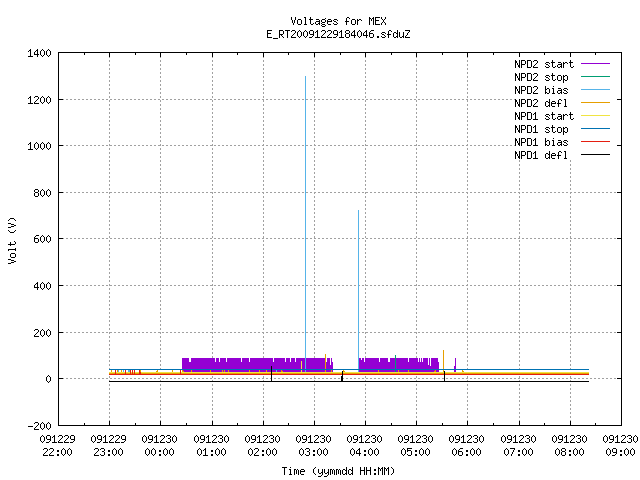Click the 0 y-axis tick label
The height and width of the screenshot is (480, 640).
(x=49, y=379)
